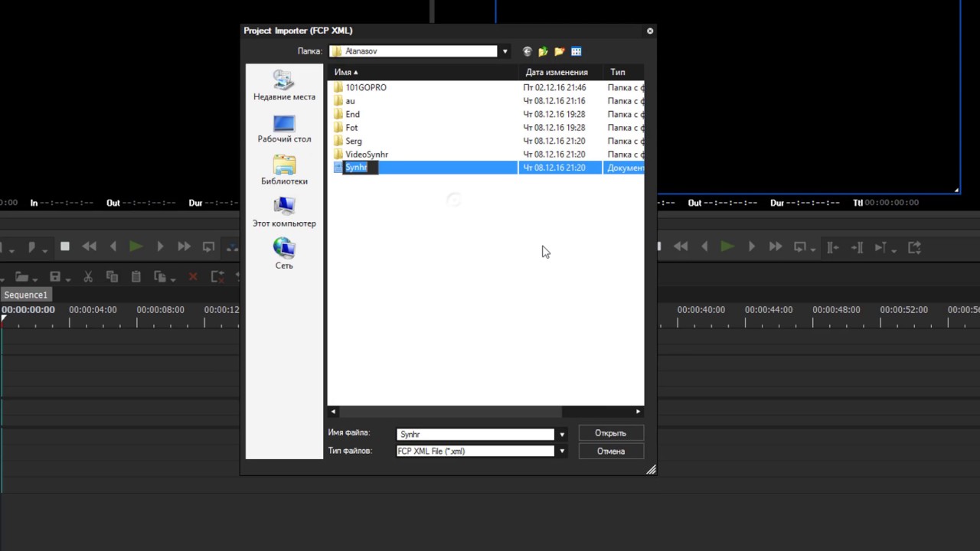Viewport: 980px width, 551px height.
Task: Click the Export icon in Recorder monitor
Action: click(914, 247)
